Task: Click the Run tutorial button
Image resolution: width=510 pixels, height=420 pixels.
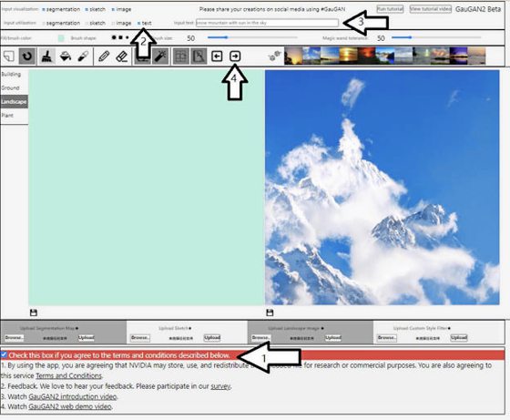Action: [x=390, y=9]
